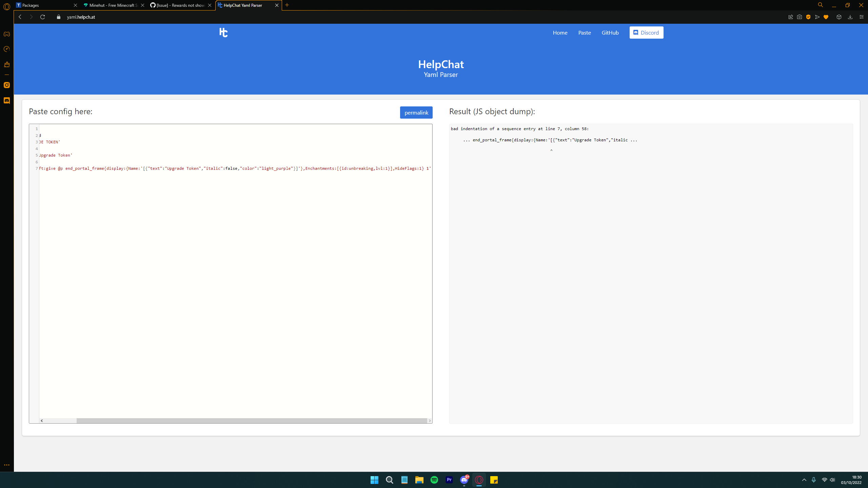
Task: Switch to the GitHub Issue tab
Action: 180,5
